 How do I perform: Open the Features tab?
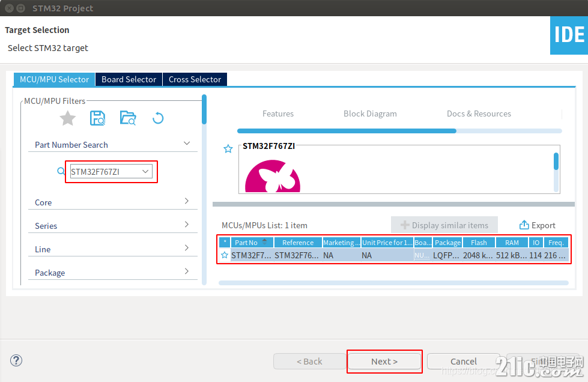pyautogui.click(x=278, y=114)
